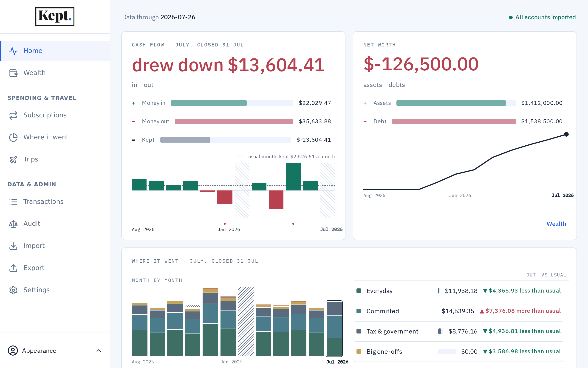This screenshot has height=368, width=588.
Task: Follow the Wealth link in Net Worth card
Action: [x=556, y=224]
